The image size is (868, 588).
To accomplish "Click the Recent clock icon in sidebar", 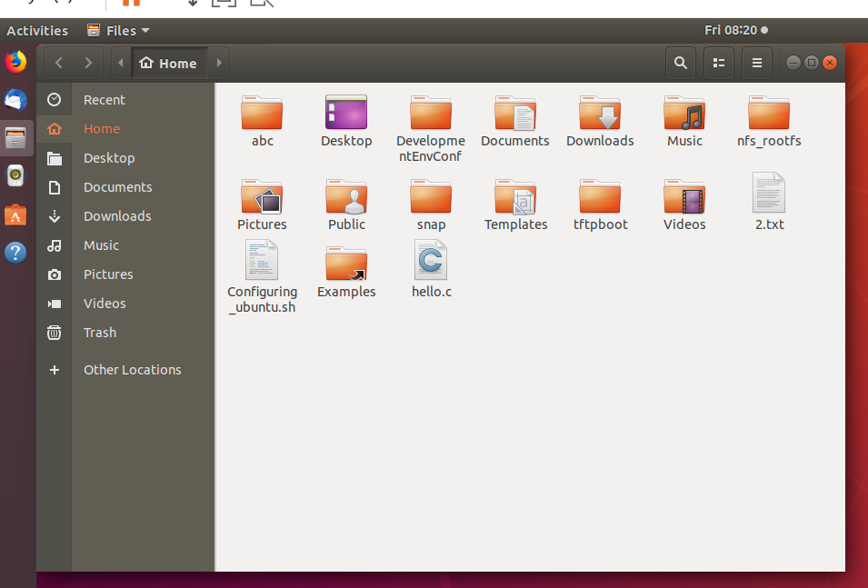I will 55,100.
